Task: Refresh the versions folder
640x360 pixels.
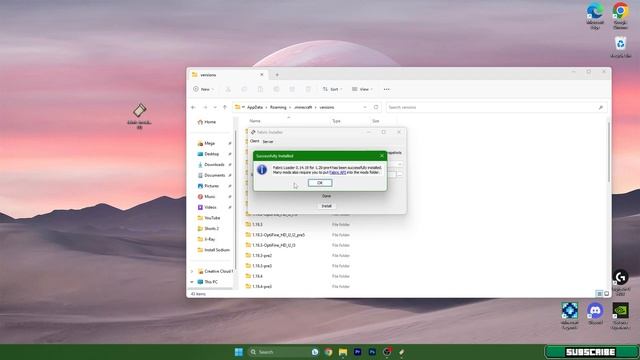Action: tap(376, 107)
